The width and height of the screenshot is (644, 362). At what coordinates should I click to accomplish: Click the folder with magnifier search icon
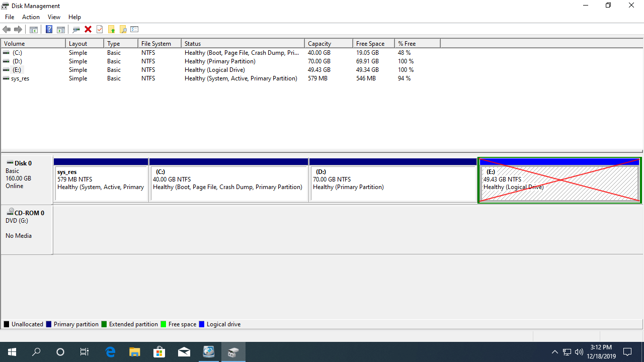123,30
